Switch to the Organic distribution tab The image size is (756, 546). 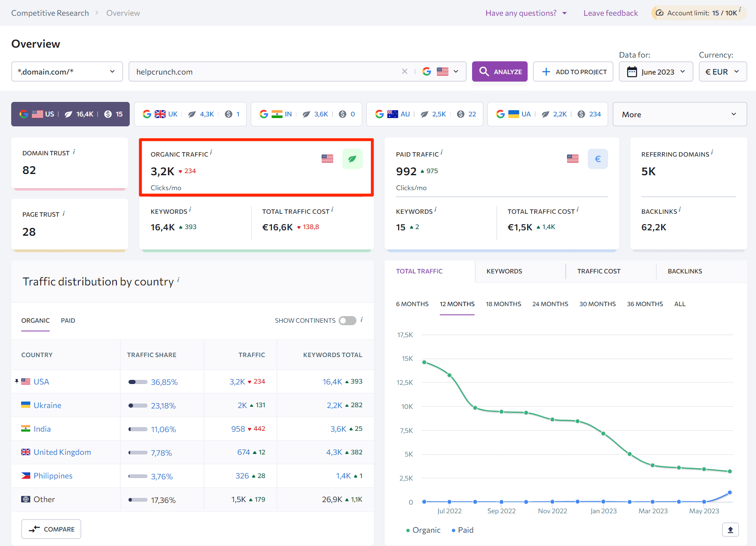(35, 321)
